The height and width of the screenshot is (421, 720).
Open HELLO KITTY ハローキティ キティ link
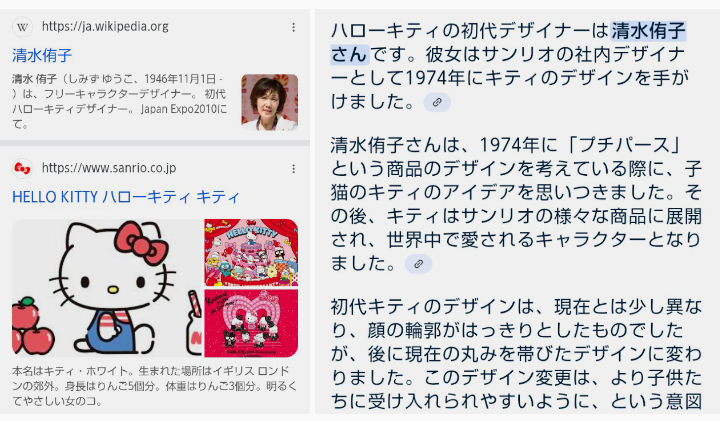pos(126,197)
